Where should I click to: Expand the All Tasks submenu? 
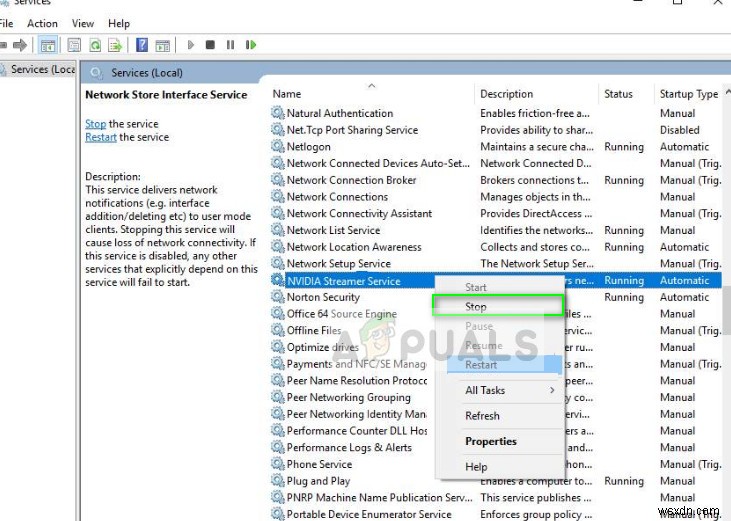point(499,390)
